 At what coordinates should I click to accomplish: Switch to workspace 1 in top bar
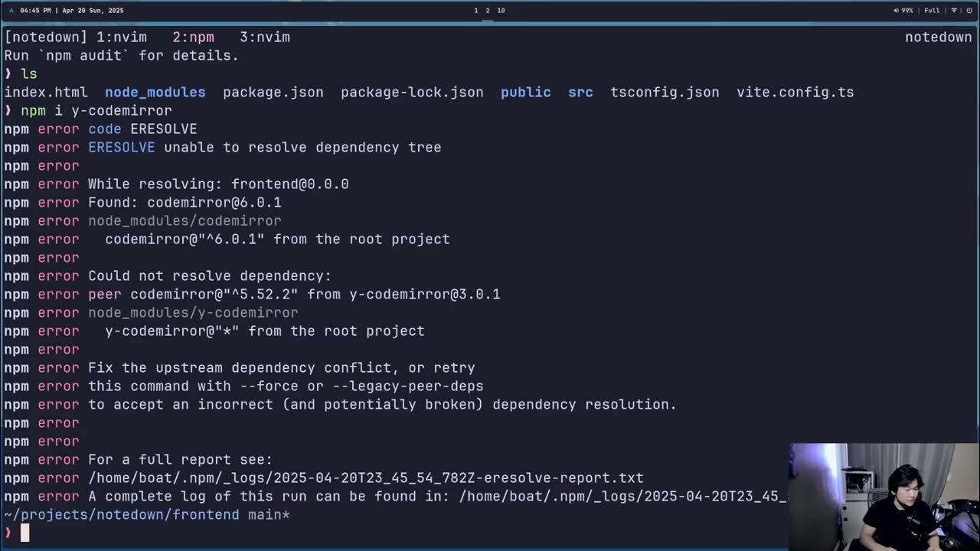(475, 11)
